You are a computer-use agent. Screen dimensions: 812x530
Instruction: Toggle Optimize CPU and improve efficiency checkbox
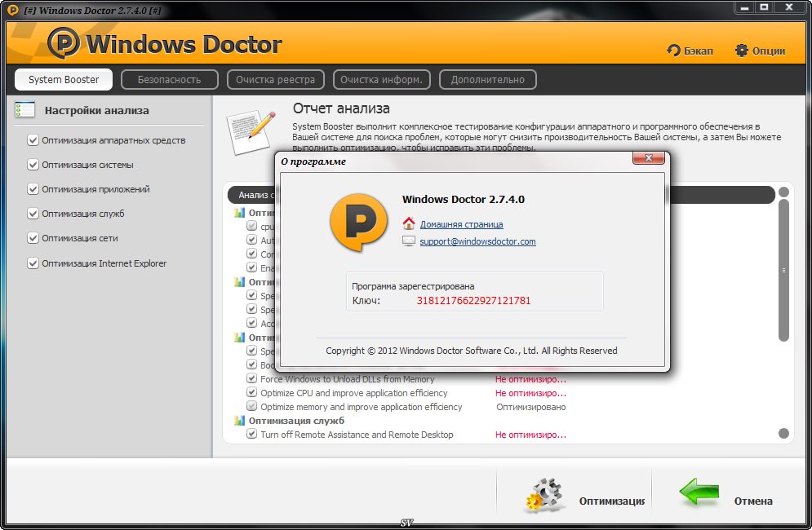(x=251, y=392)
